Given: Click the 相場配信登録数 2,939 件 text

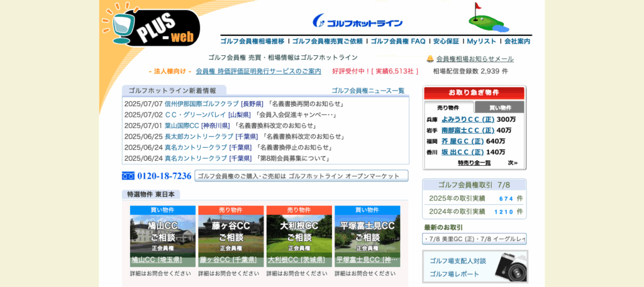Looking at the screenshot, I should click(x=470, y=71).
